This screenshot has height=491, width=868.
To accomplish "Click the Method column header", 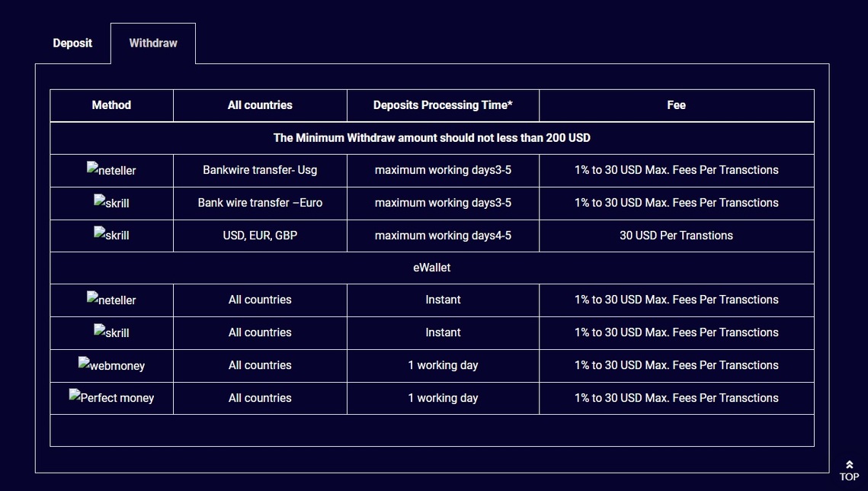I will 111,105.
